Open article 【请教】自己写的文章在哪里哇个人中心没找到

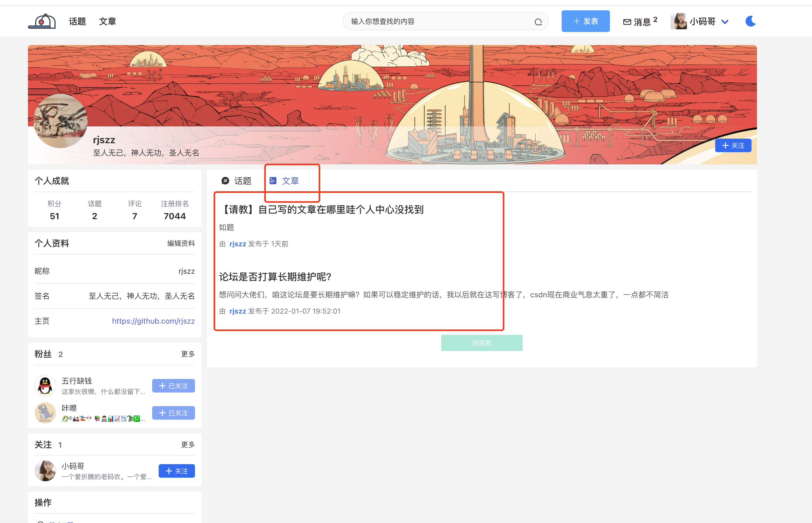click(321, 209)
